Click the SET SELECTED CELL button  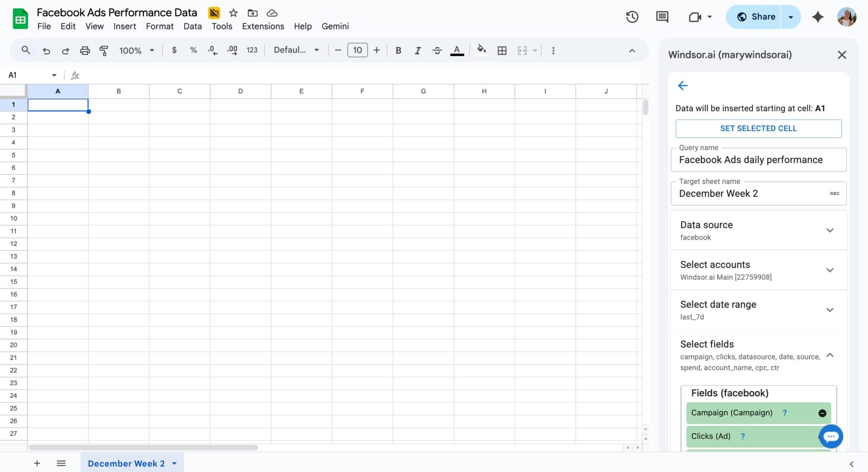coord(758,128)
